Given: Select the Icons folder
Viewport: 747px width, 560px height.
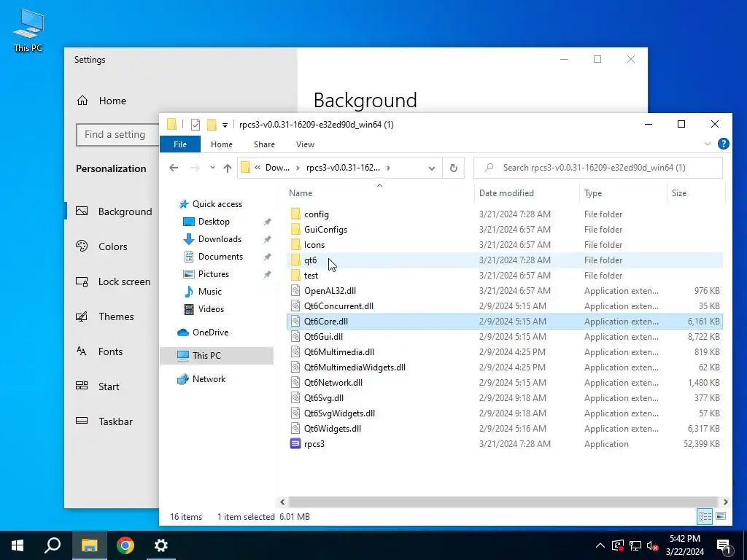Looking at the screenshot, I should pos(314,245).
